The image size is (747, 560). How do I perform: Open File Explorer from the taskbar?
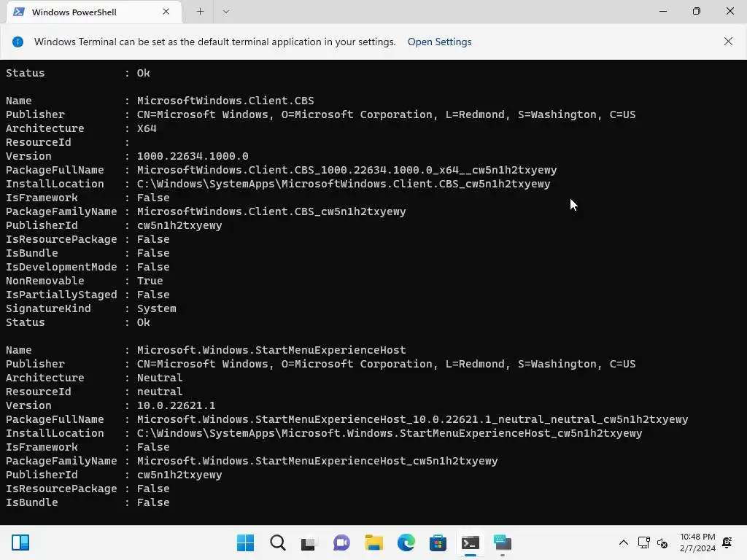[374, 542]
